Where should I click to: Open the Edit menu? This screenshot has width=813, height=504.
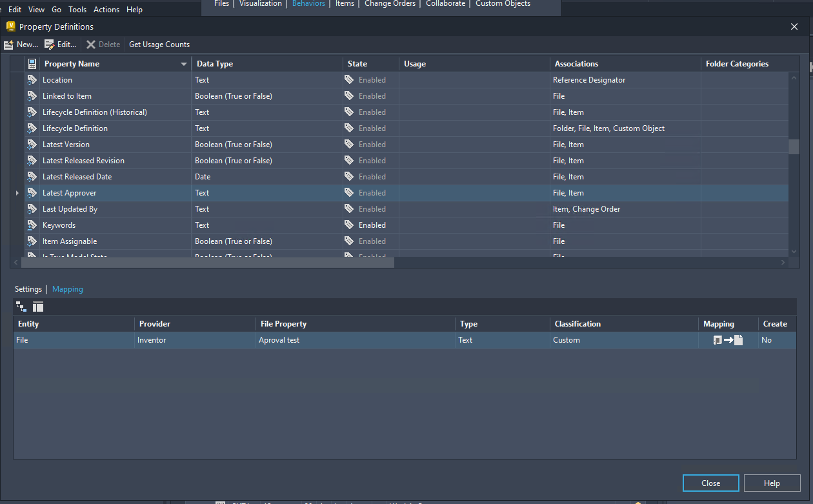click(x=15, y=10)
